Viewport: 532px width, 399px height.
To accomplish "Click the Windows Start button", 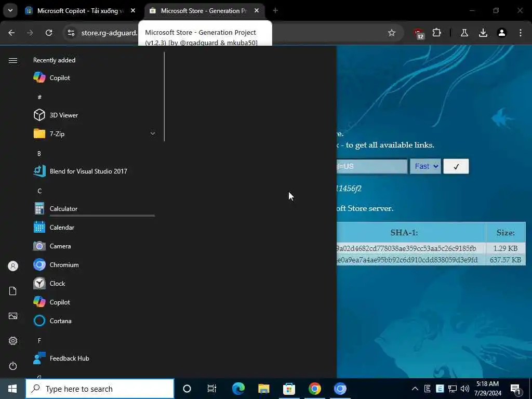I will pyautogui.click(x=12, y=389).
